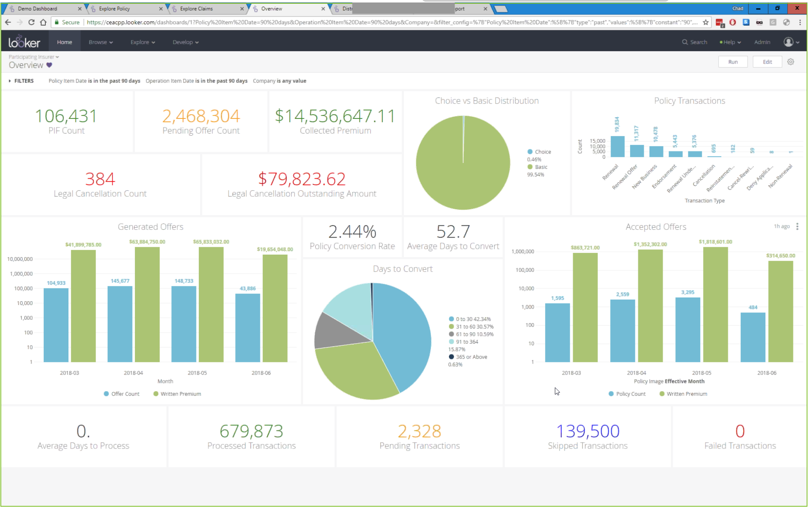Click the Looker logo
Viewport: 812px width, 510px height.
pos(24,42)
